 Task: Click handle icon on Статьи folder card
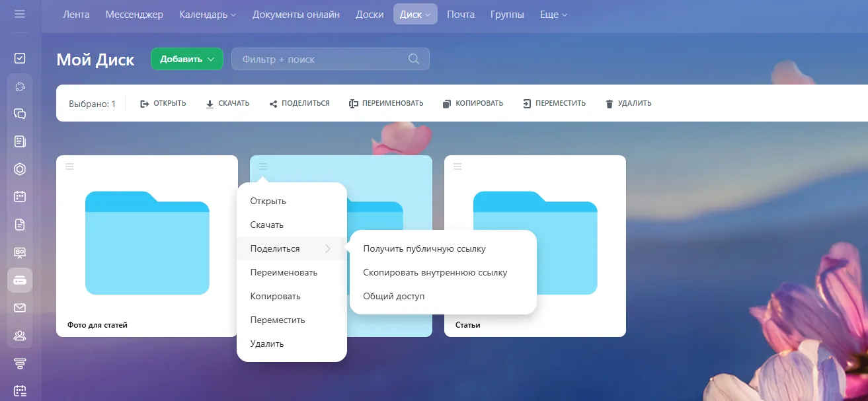[457, 166]
